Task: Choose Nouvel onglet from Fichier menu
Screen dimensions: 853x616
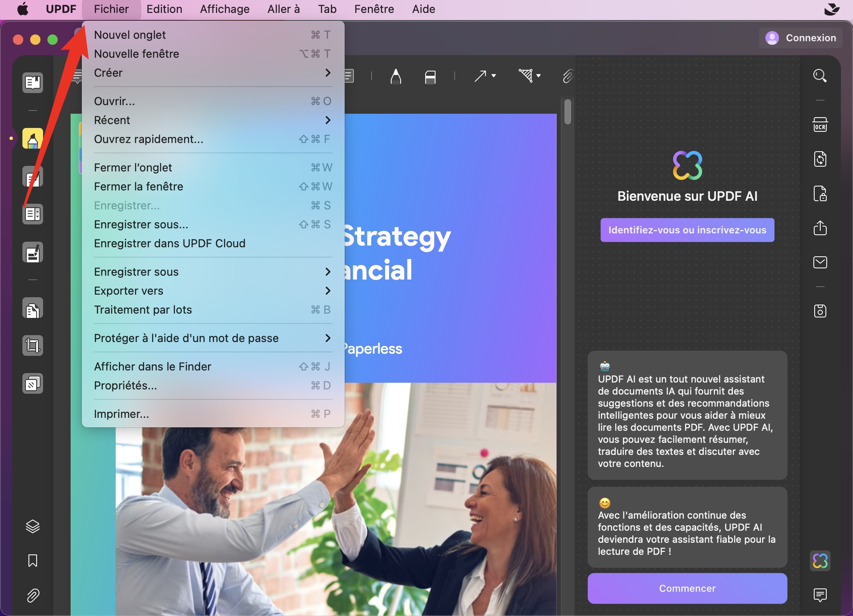Action: tap(213, 35)
